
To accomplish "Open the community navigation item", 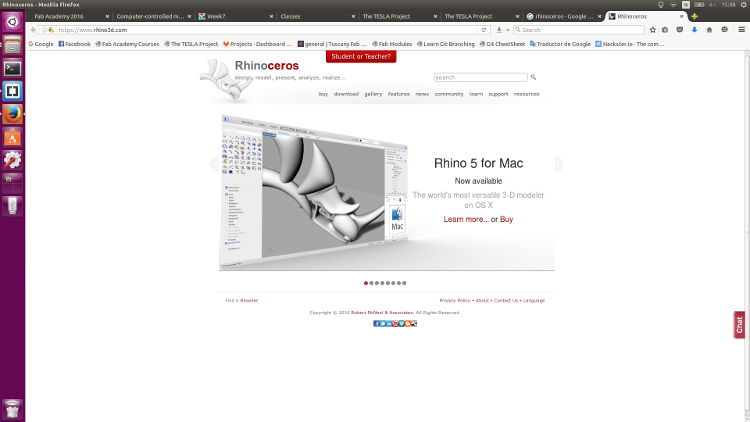I will pos(449,94).
